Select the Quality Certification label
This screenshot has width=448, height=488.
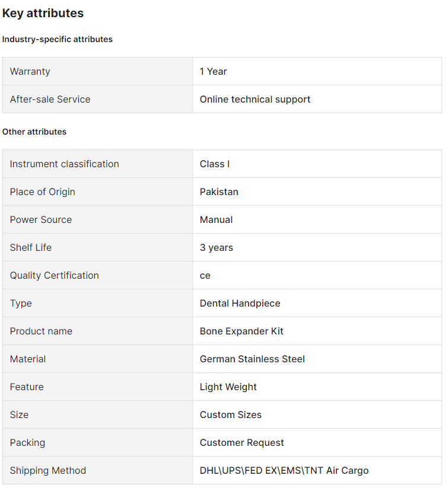pyautogui.click(x=55, y=275)
